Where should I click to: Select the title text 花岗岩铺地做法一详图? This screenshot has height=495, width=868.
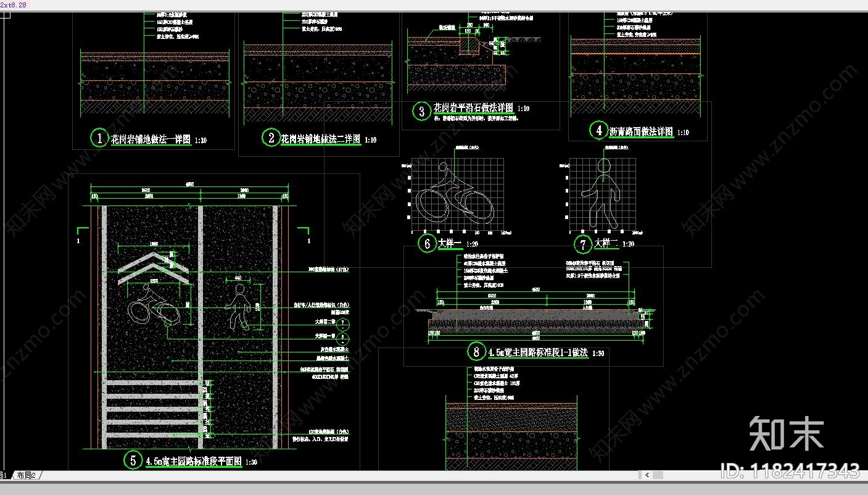[151, 139]
